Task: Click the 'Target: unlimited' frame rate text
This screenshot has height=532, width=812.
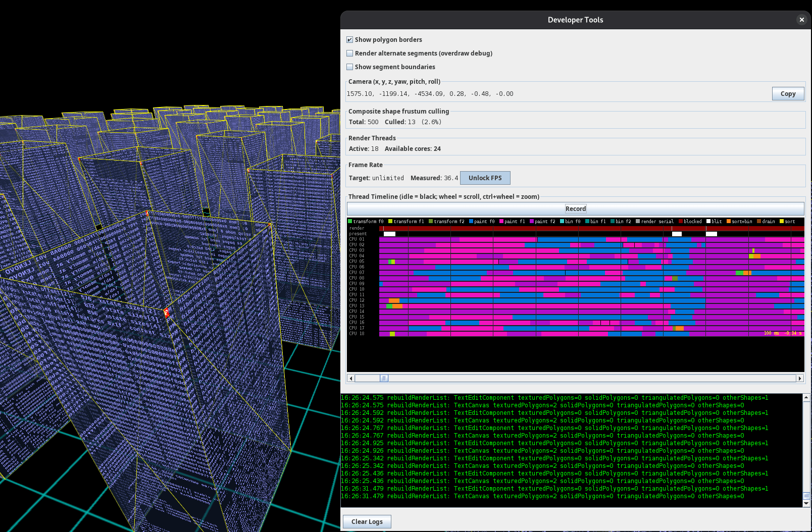Action: (x=376, y=178)
